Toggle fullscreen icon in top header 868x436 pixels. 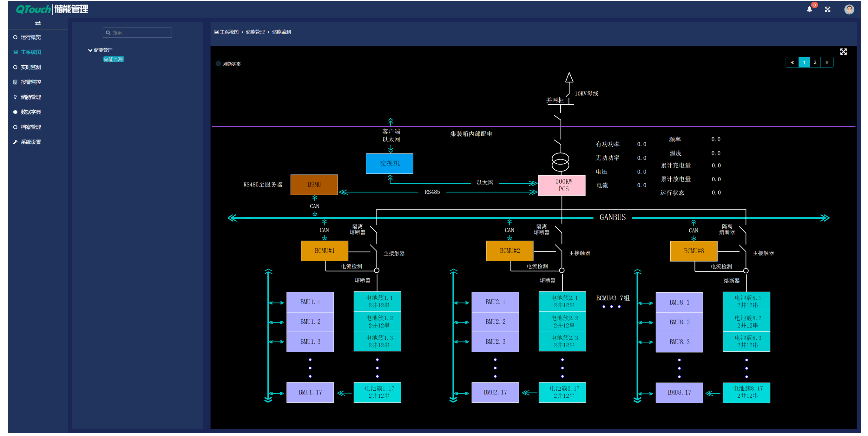[827, 9]
